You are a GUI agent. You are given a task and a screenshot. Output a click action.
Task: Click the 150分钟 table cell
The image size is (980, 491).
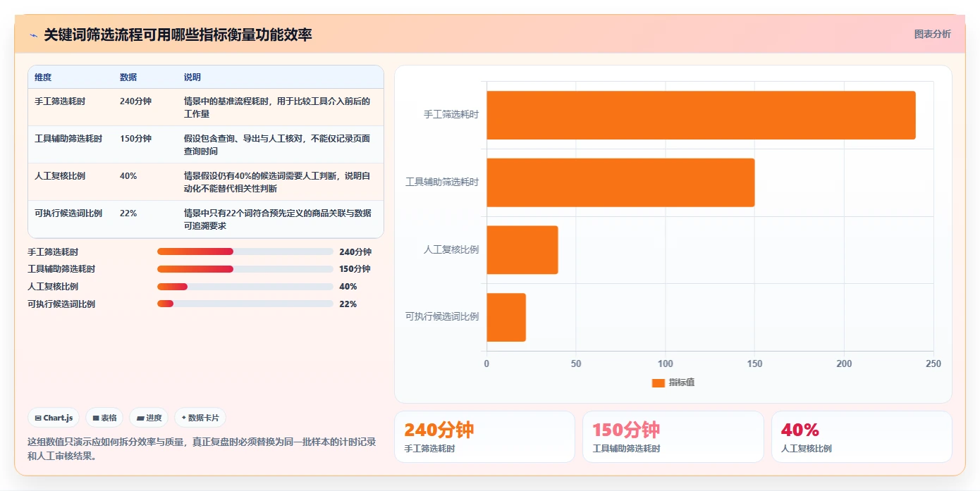coord(135,139)
